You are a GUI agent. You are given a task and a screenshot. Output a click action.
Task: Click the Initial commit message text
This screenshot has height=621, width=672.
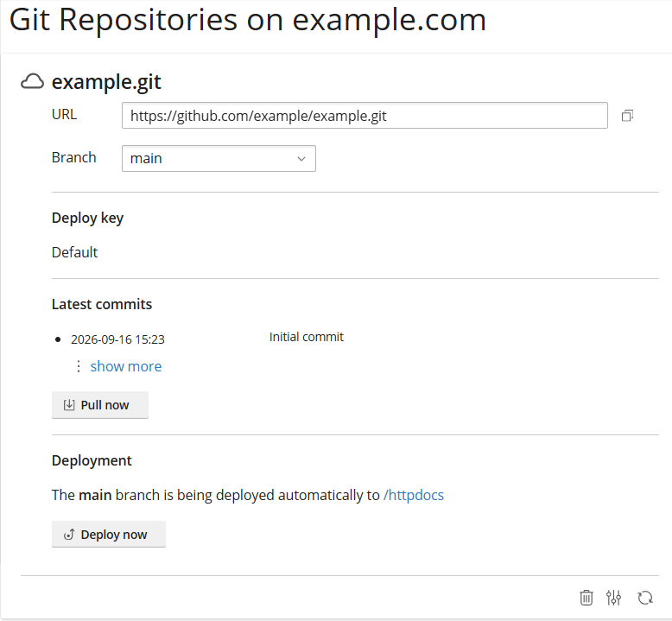(307, 337)
